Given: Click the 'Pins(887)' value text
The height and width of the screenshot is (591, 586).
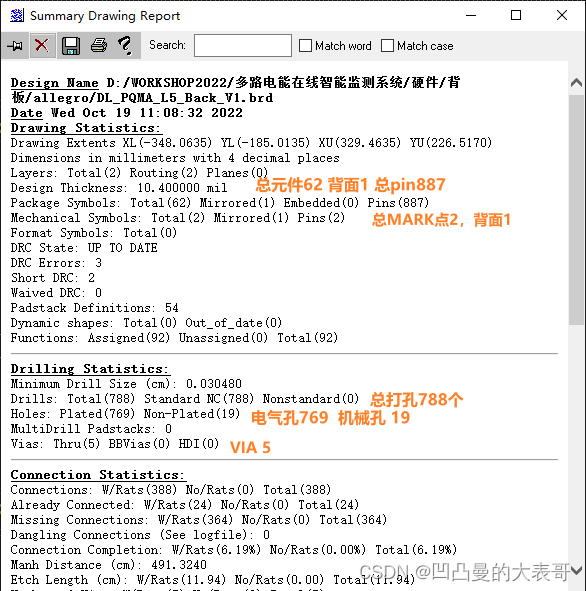Looking at the screenshot, I should 398,203.
